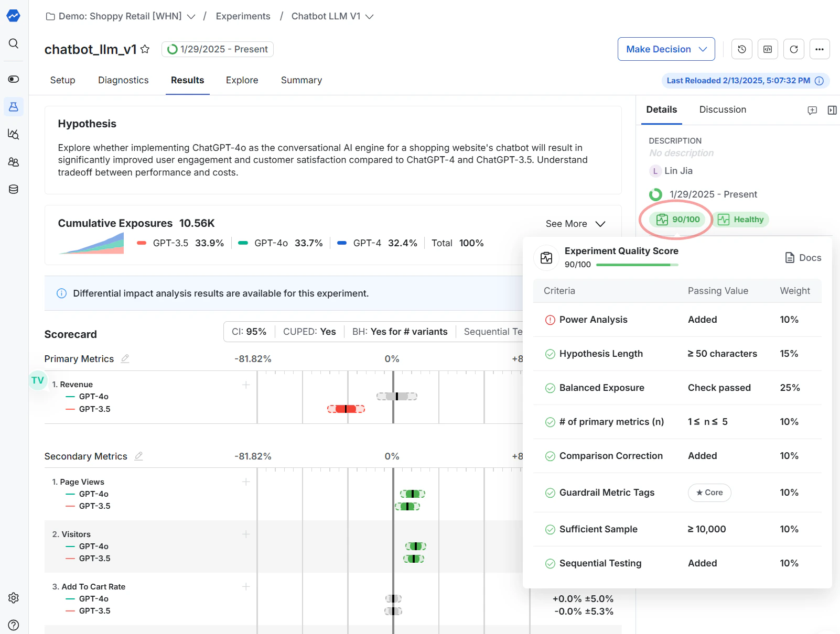Open search in the left sidebar
Screen dimensions: 840x634
coord(13,43)
